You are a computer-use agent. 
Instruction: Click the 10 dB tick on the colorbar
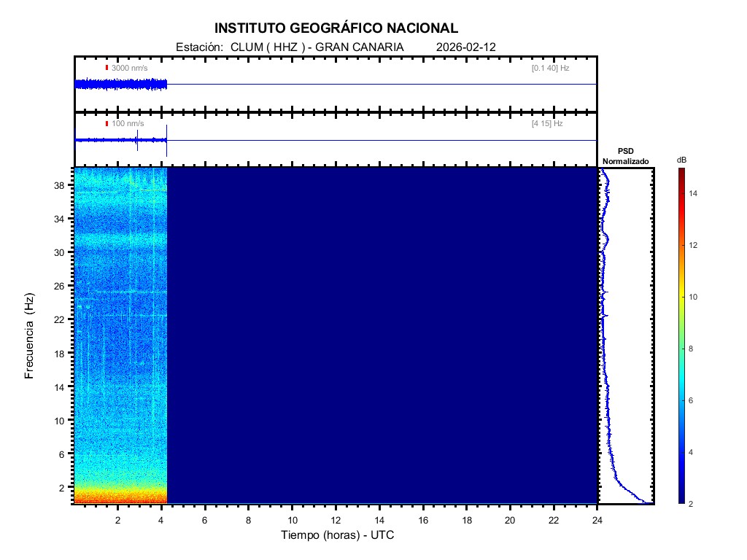pos(694,297)
